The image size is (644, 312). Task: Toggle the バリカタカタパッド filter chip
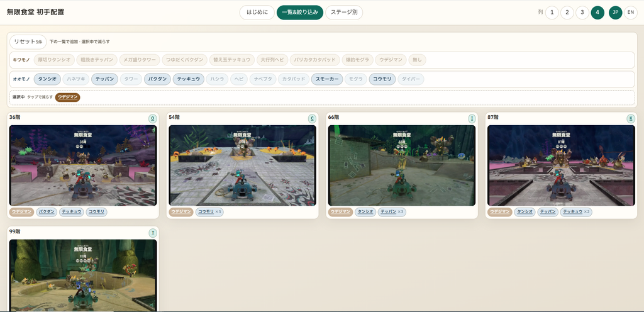[315, 60]
